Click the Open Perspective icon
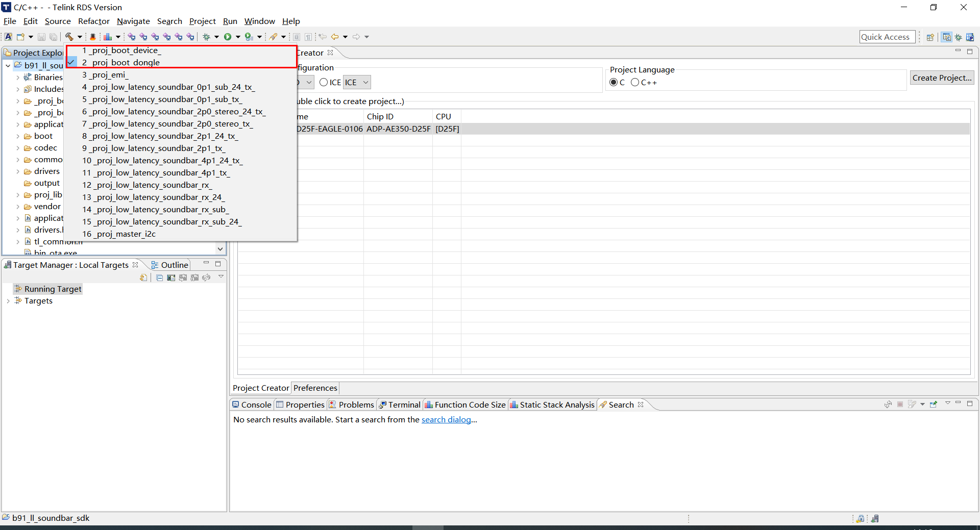Viewport: 980px width, 530px height. 930,37
